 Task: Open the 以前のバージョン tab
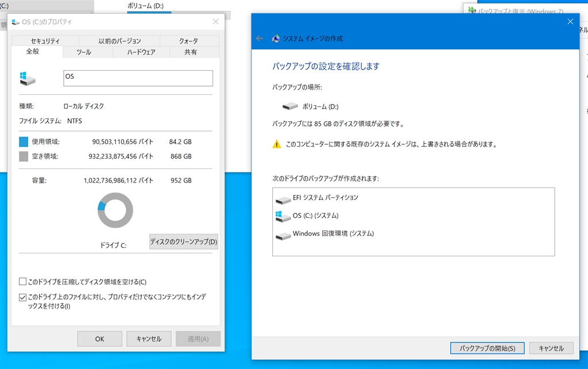point(119,41)
